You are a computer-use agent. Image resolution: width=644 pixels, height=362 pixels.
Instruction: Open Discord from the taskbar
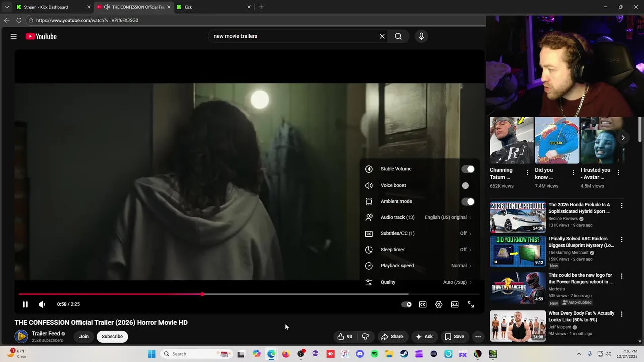(360, 354)
